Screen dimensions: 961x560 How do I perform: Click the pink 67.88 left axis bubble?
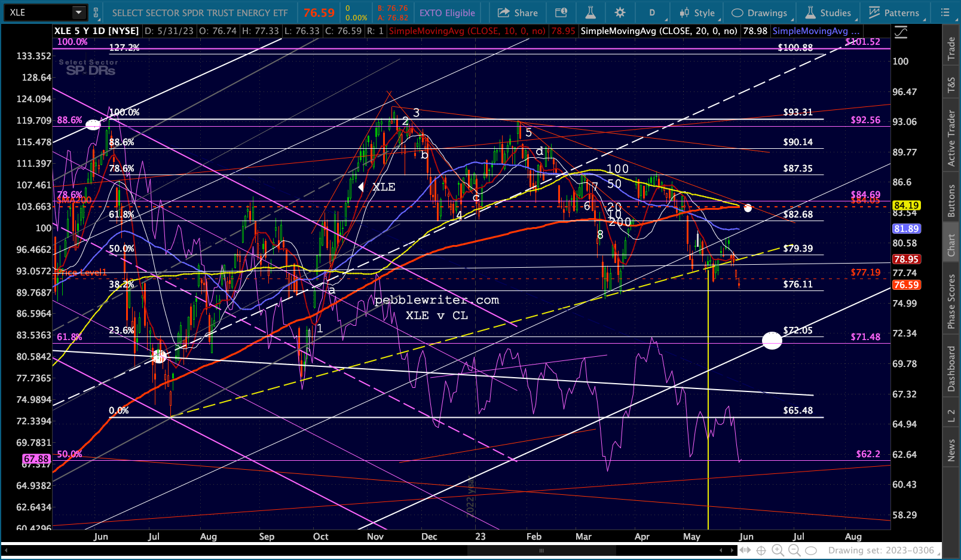coord(36,459)
